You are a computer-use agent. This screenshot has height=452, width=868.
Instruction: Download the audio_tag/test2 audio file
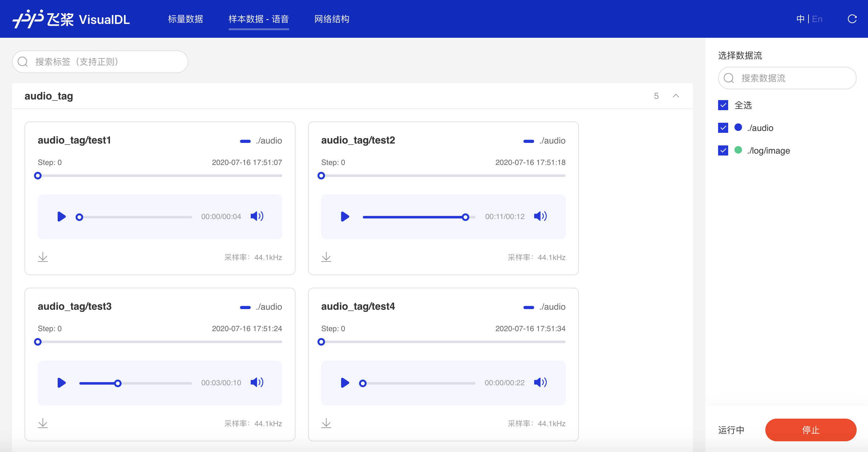point(326,257)
